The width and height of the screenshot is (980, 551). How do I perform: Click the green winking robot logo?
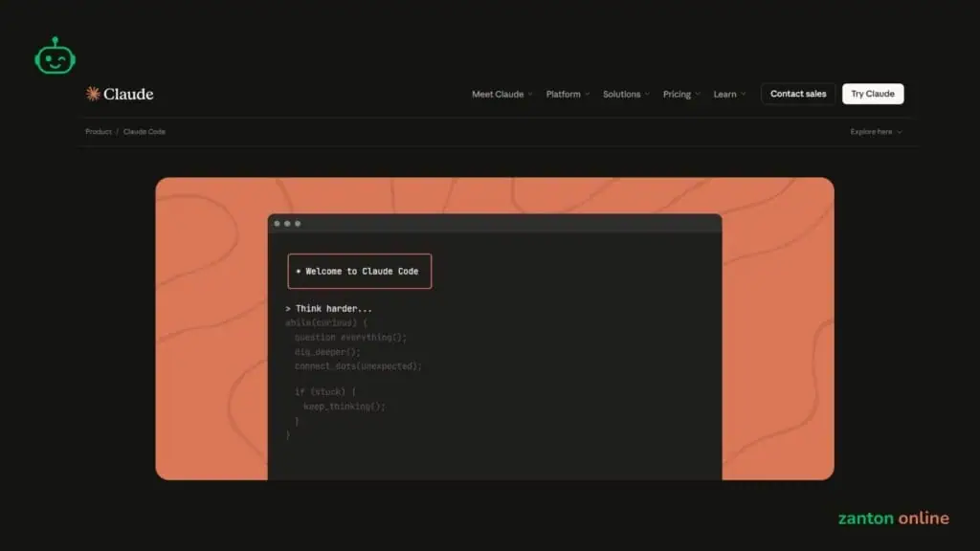coord(55,56)
